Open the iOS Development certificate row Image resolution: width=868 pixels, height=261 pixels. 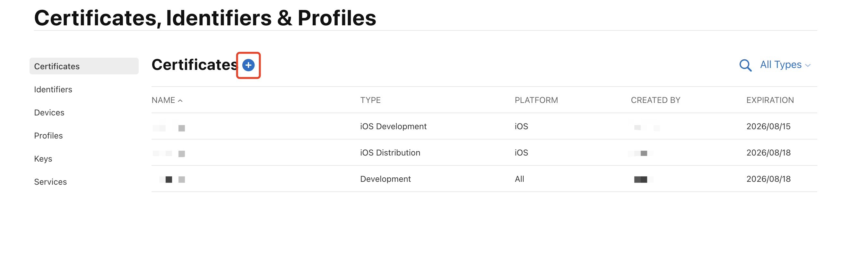click(393, 126)
